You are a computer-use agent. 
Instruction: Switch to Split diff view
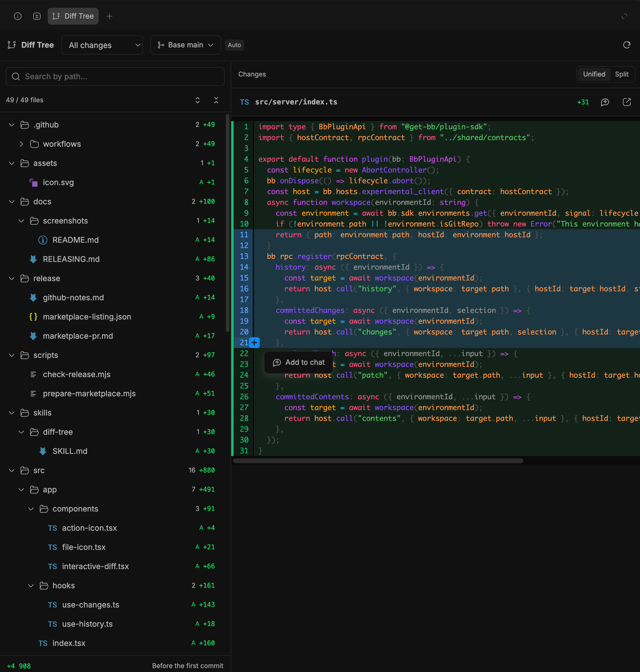click(621, 74)
